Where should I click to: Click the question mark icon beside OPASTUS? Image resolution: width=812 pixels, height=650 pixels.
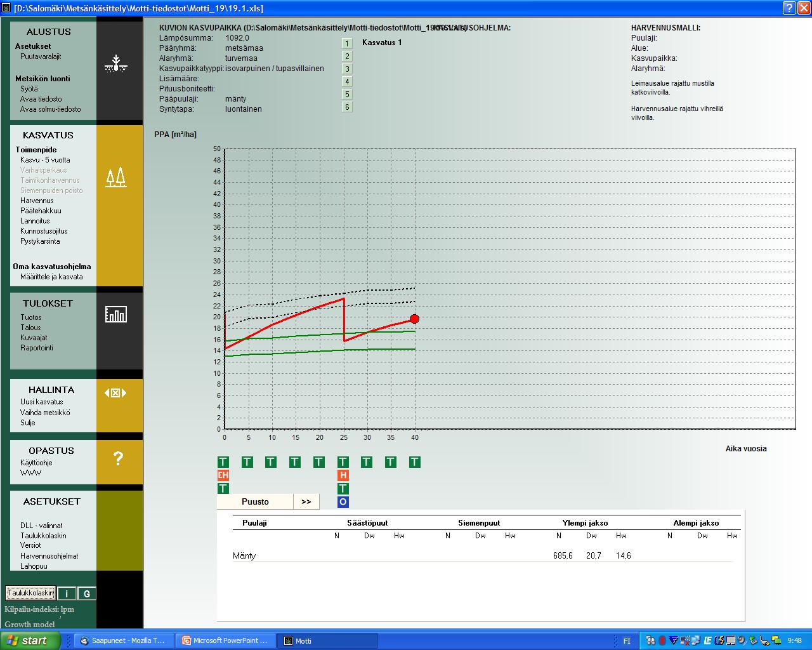pyautogui.click(x=118, y=458)
